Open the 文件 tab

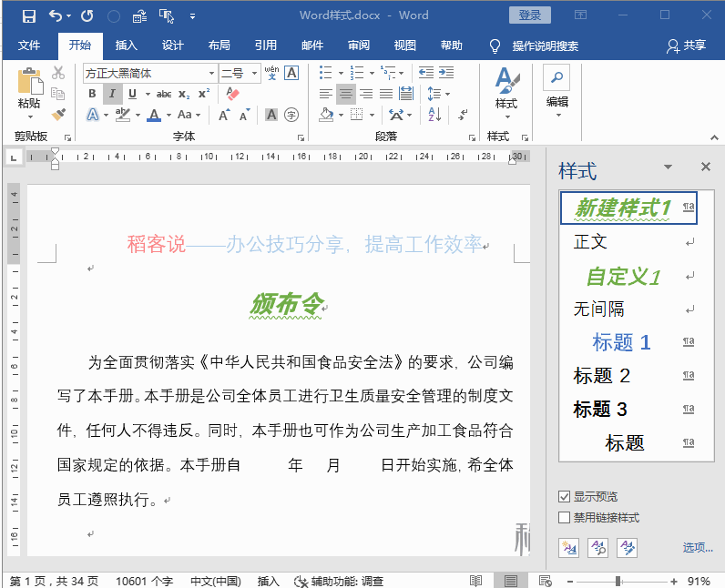point(29,46)
